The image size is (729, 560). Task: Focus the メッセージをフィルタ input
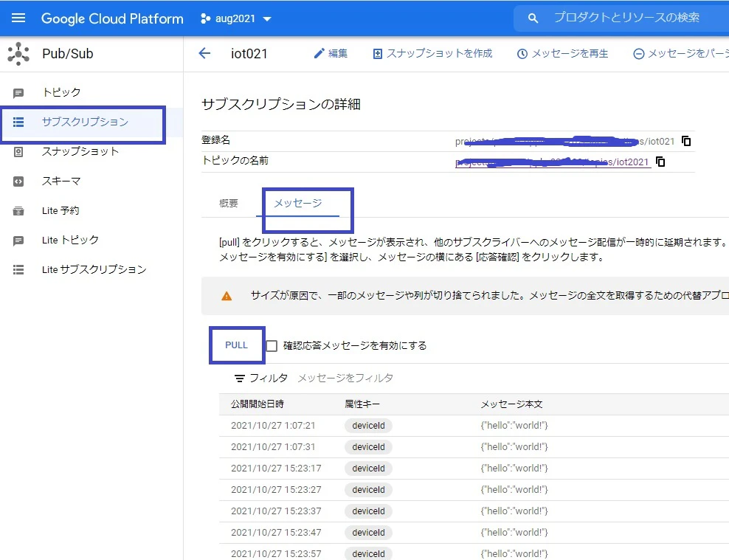345,378
